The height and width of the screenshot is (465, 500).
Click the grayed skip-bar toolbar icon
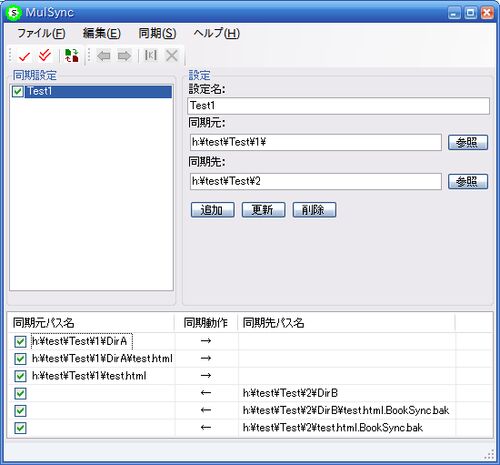(151, 55)
